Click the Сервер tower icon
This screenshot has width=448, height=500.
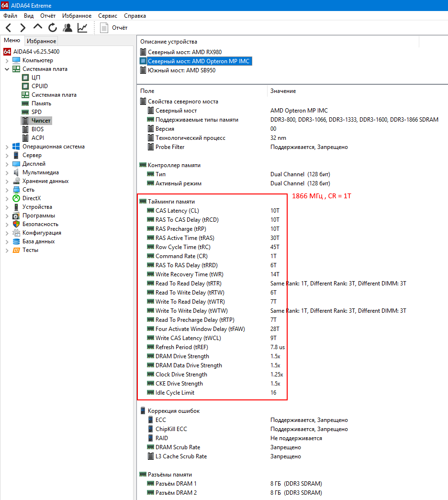(16, 155)
